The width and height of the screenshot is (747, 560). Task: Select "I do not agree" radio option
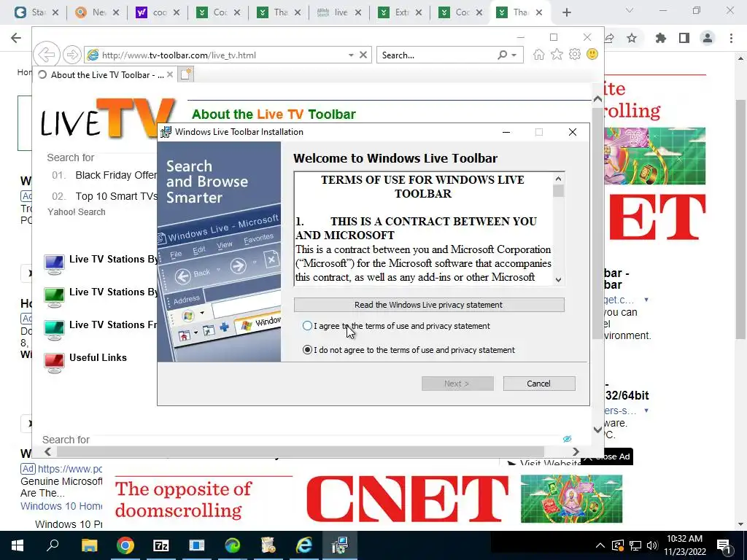tap(307, 350)
